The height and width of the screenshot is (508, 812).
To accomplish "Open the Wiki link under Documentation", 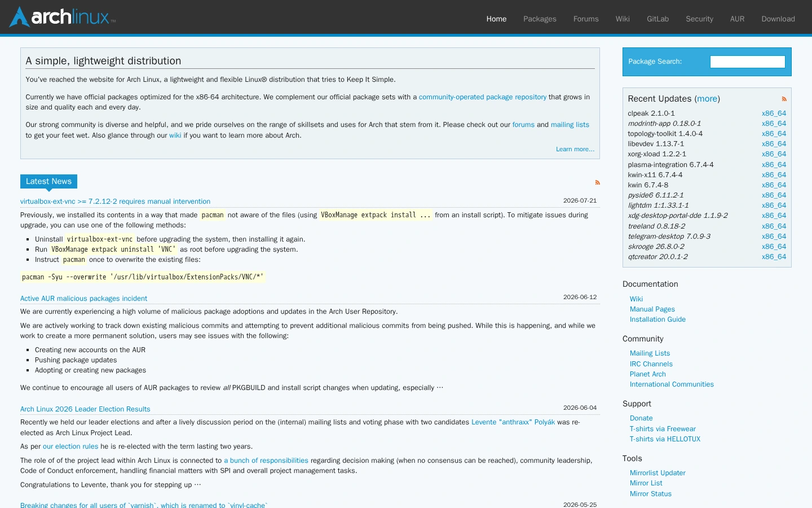I will 636,299.
